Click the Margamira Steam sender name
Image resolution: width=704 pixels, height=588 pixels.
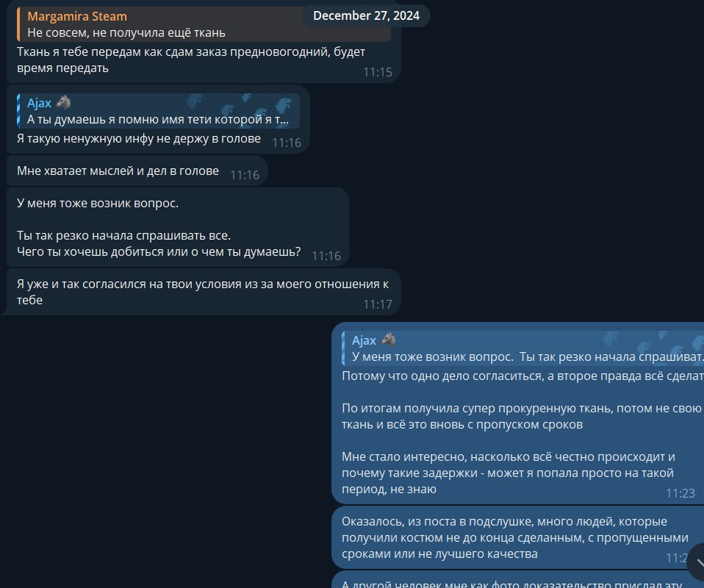(77, 16)
